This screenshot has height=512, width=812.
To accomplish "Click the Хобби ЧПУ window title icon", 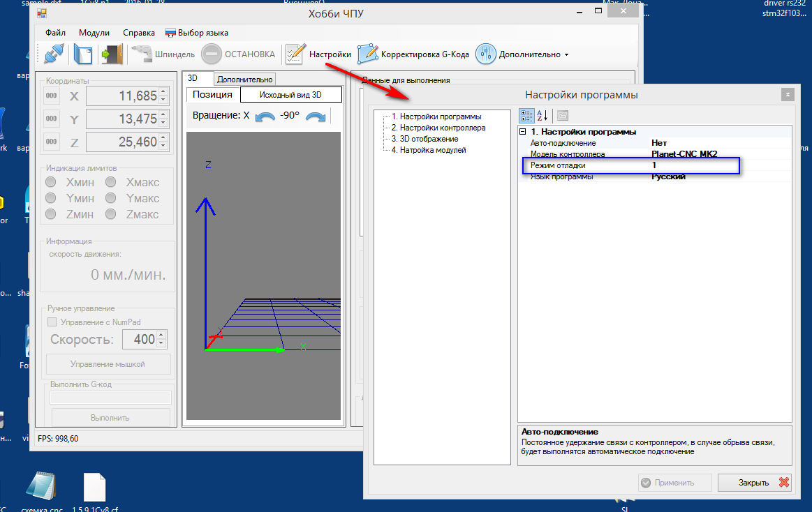I will tap(42, 13).
